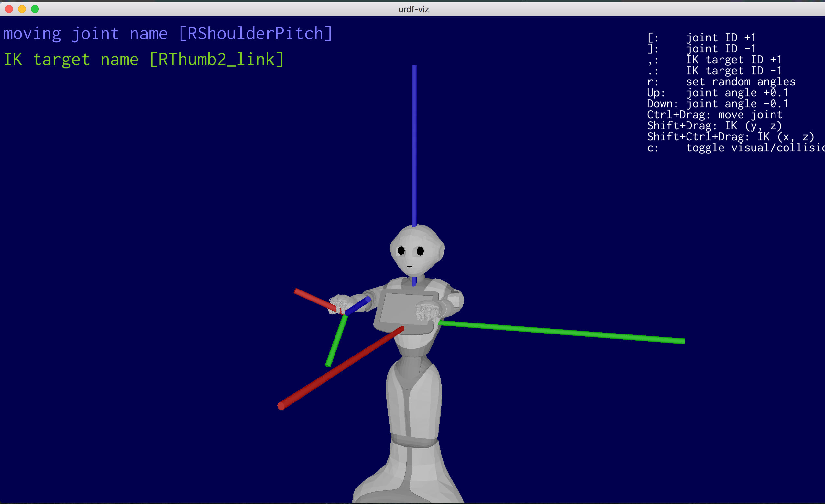Click the IK target name RThumb2_link text
This screenshot has width=825, height=504.
point(143,60)
